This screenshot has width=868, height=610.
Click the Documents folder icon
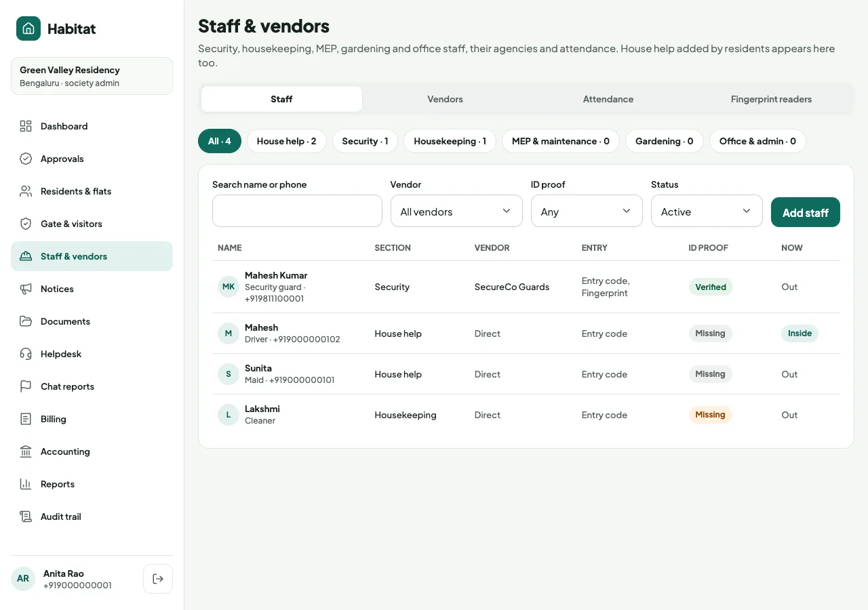coord(26,321)
